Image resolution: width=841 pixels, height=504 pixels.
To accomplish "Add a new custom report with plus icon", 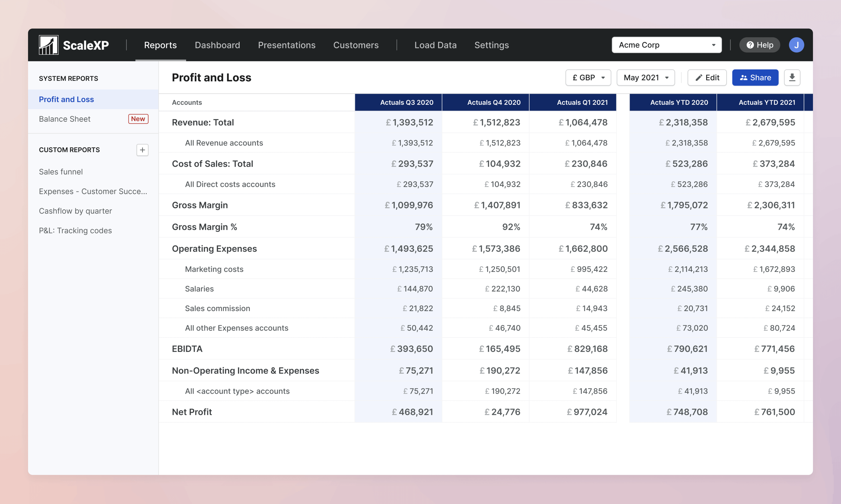I will click(142, 150).
